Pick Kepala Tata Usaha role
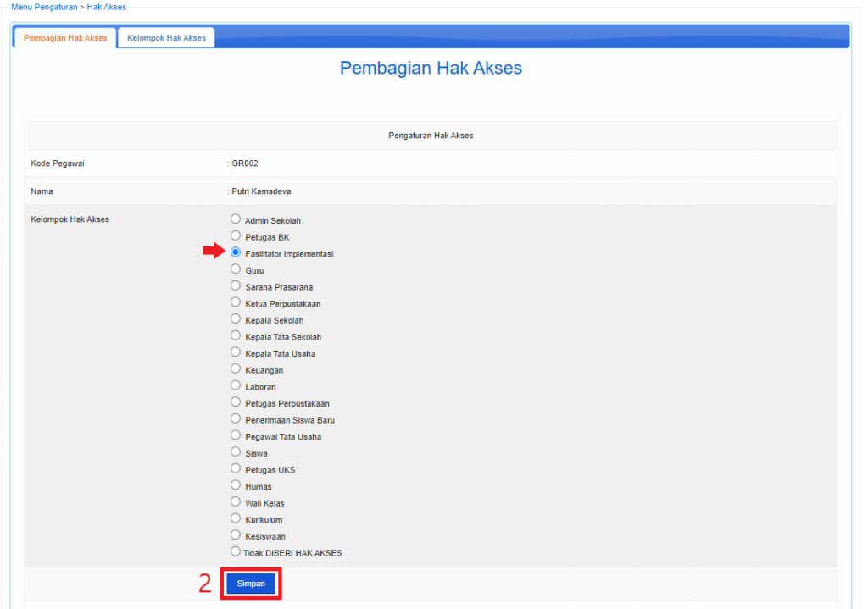The image size is (868, 609). pos(235,352)
